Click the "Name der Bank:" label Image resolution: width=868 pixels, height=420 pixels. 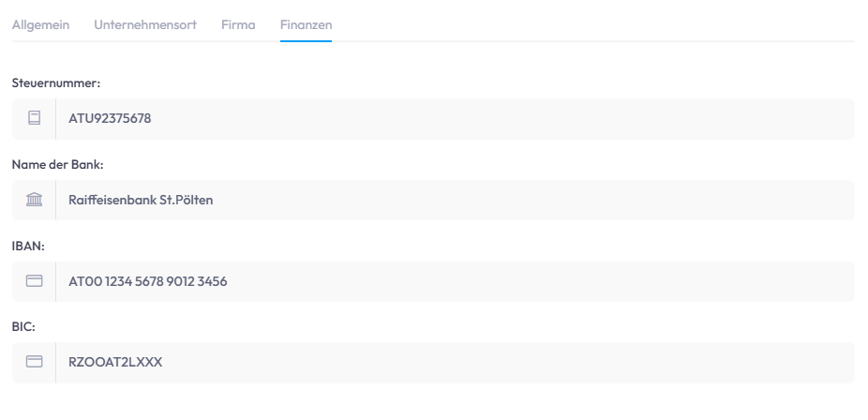[x=57, y=165]
